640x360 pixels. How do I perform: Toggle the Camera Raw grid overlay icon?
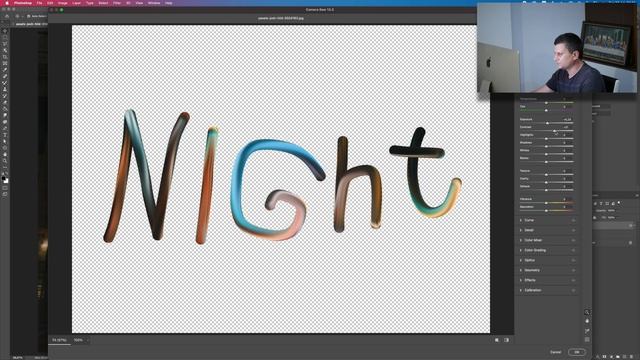[x=587, y=340]
